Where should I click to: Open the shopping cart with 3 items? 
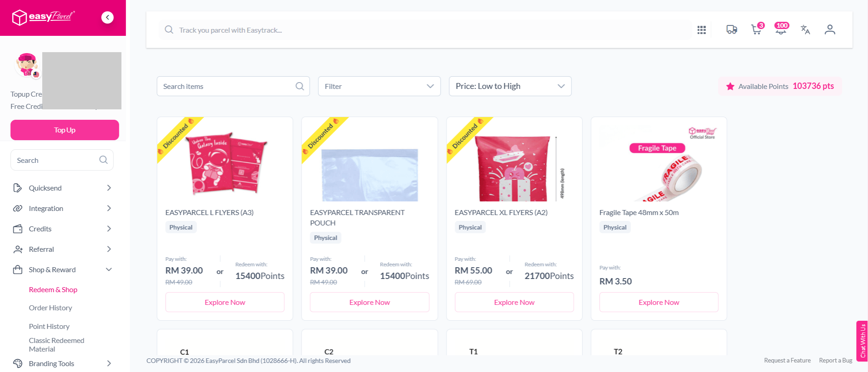757,29
